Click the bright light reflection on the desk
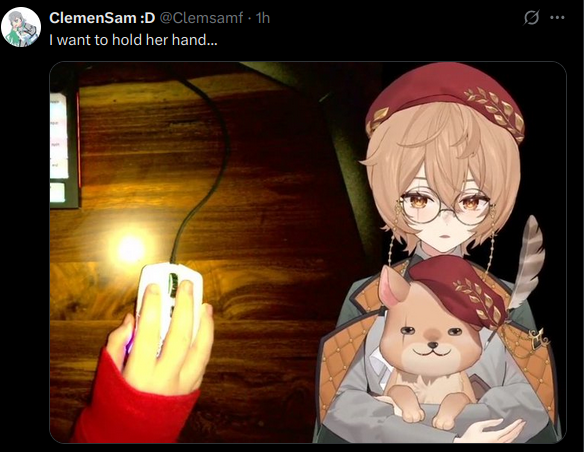This screenshot has width=584, height=452. coord(130,247)
